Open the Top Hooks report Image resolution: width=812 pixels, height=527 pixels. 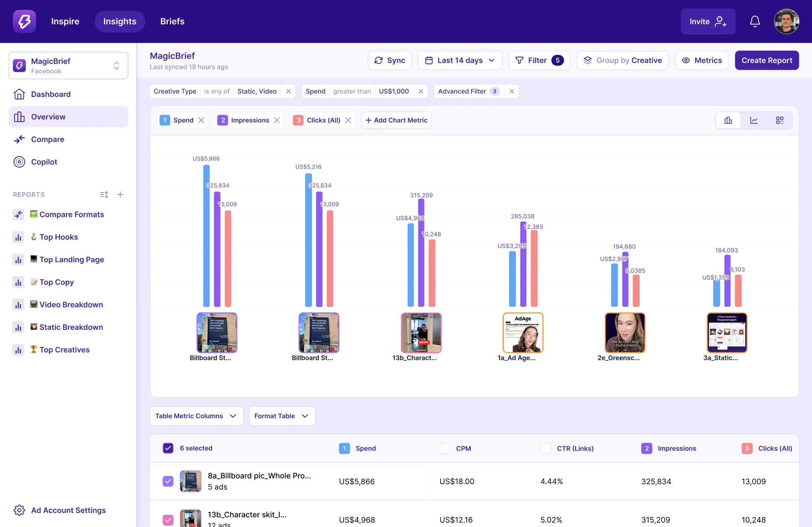tap(59, 237)
